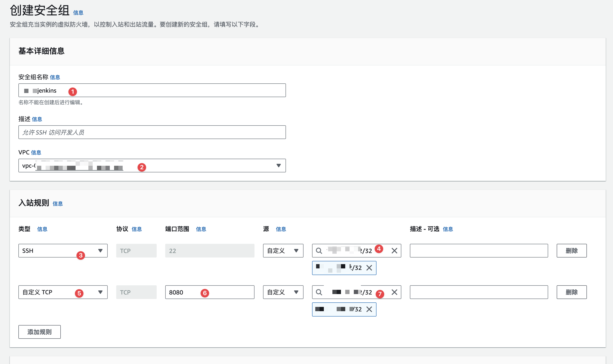Clear the port 8080 source IP search
Viewport: 613px width, 364px height.
click(x=394, y=292)
